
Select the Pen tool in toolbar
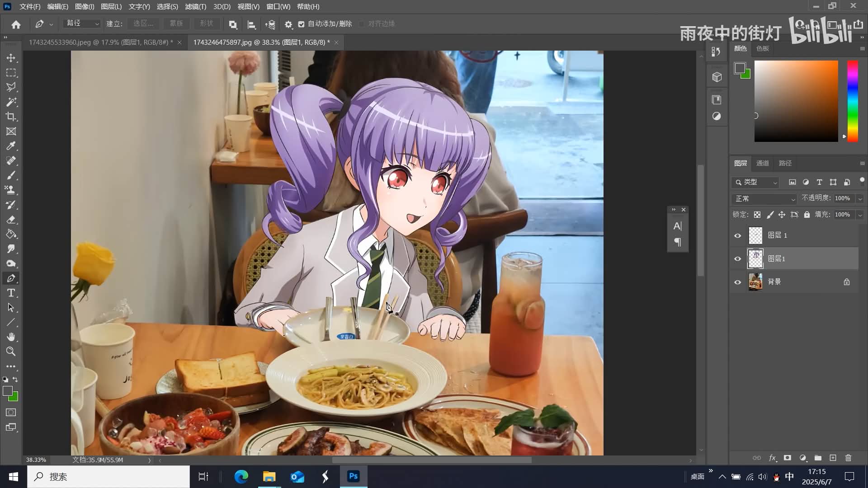click(11, 278)
